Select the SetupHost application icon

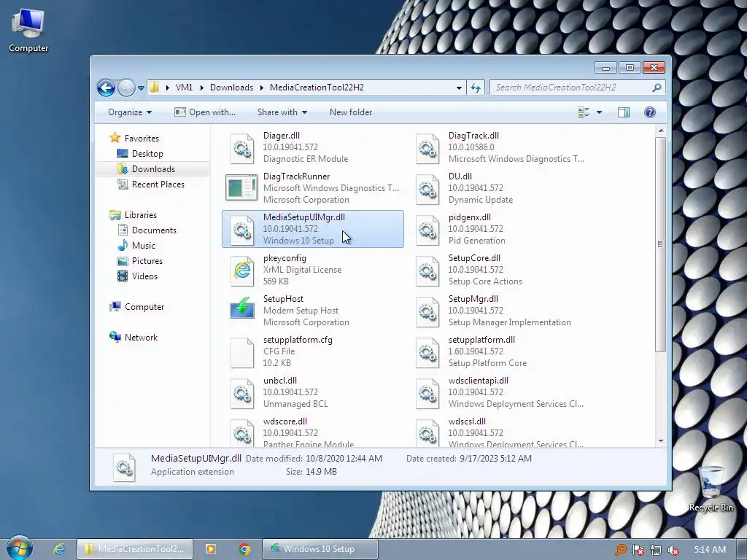pos(242,308)
